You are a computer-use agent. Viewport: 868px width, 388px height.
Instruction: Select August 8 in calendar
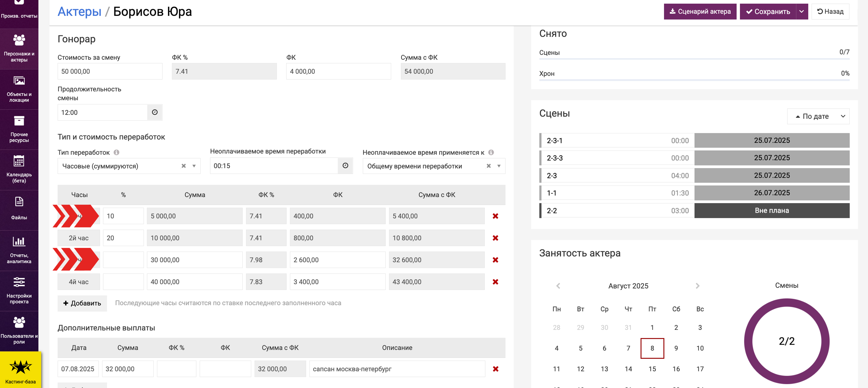point(652,348)
